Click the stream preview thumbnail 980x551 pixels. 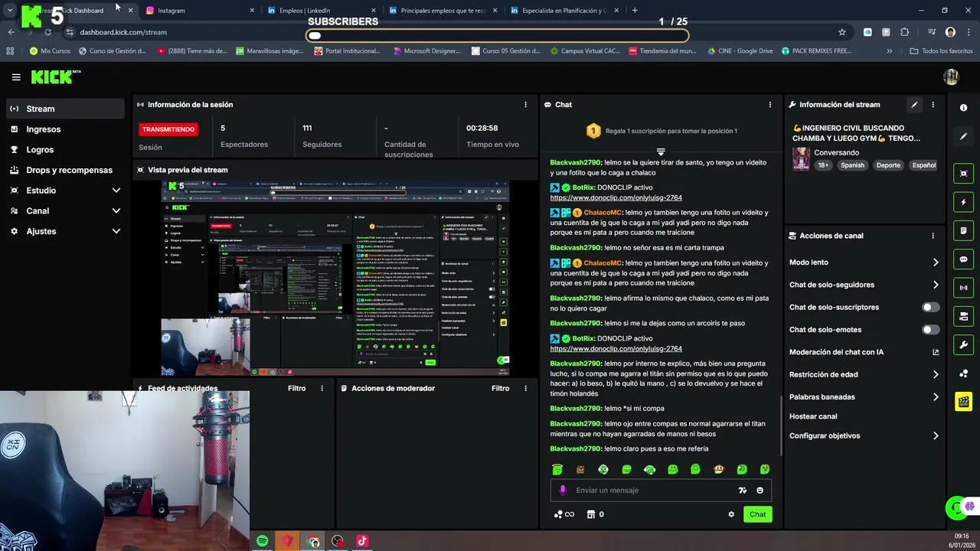(336, 279)
